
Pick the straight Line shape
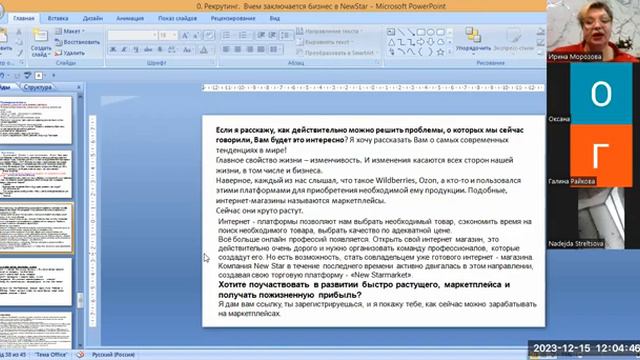point(401,32)
